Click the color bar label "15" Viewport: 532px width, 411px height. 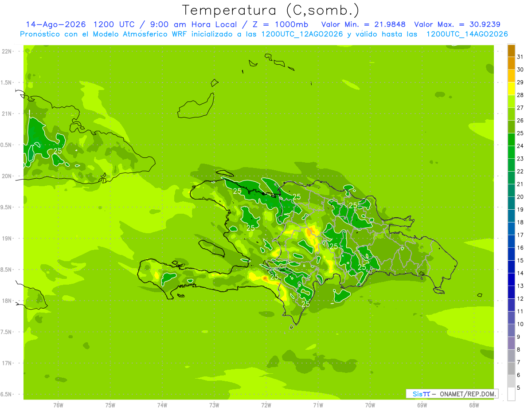point(520,260)
